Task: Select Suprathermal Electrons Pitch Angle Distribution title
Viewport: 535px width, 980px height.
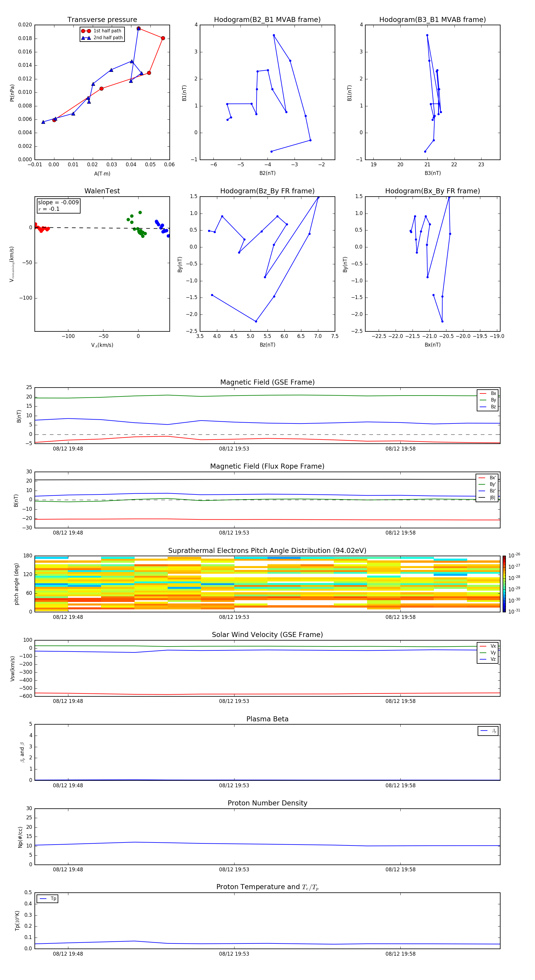Action: pyautogui.click(x=267, y=551)
